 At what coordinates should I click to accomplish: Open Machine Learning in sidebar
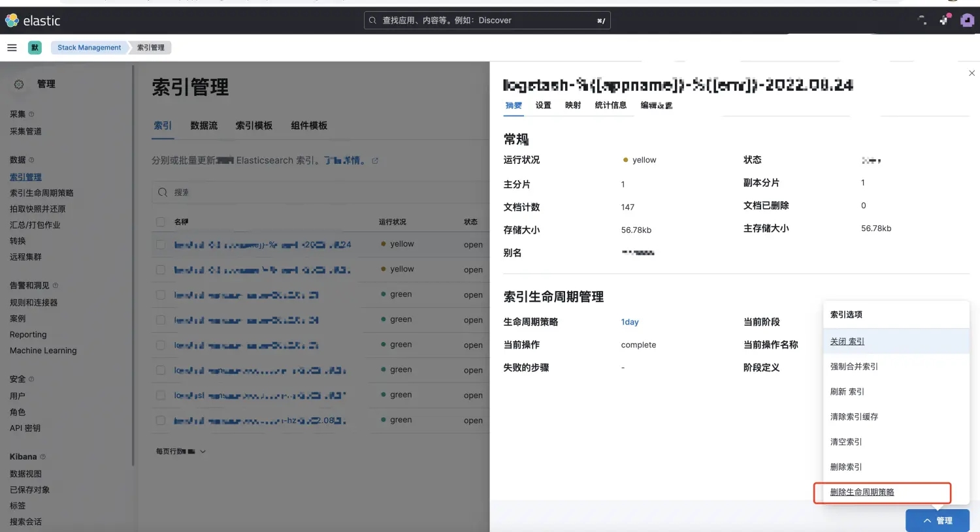point(43,351)
